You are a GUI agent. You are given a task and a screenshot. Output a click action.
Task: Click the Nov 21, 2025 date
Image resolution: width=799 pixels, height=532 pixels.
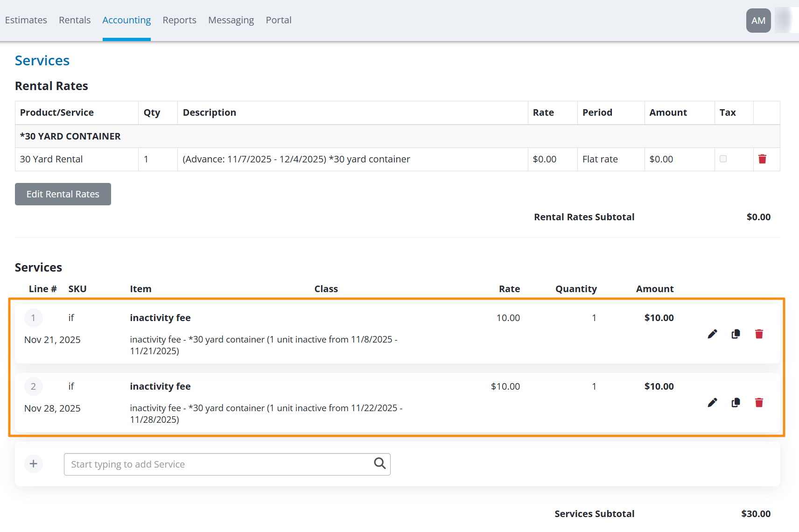click(52, 340)
